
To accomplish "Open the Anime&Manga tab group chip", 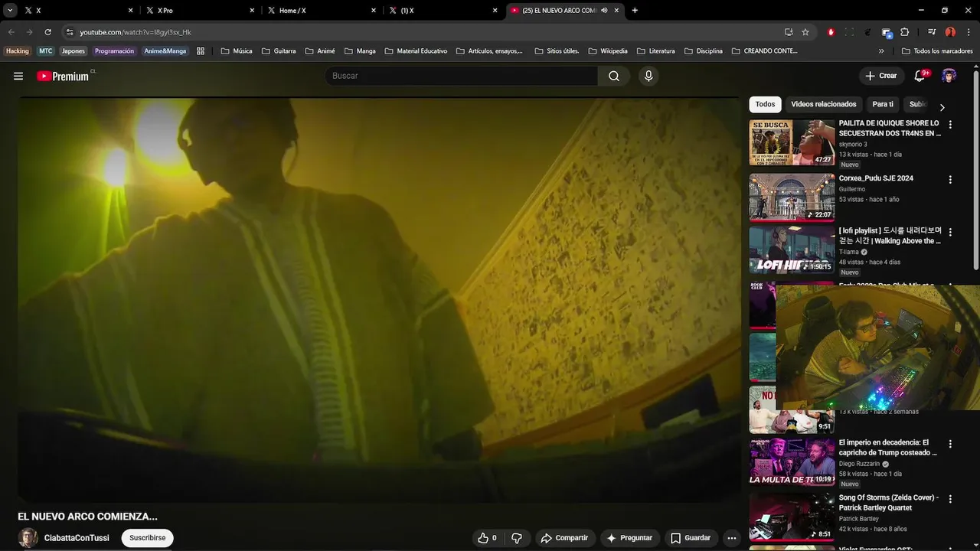I will pos(165,51).
